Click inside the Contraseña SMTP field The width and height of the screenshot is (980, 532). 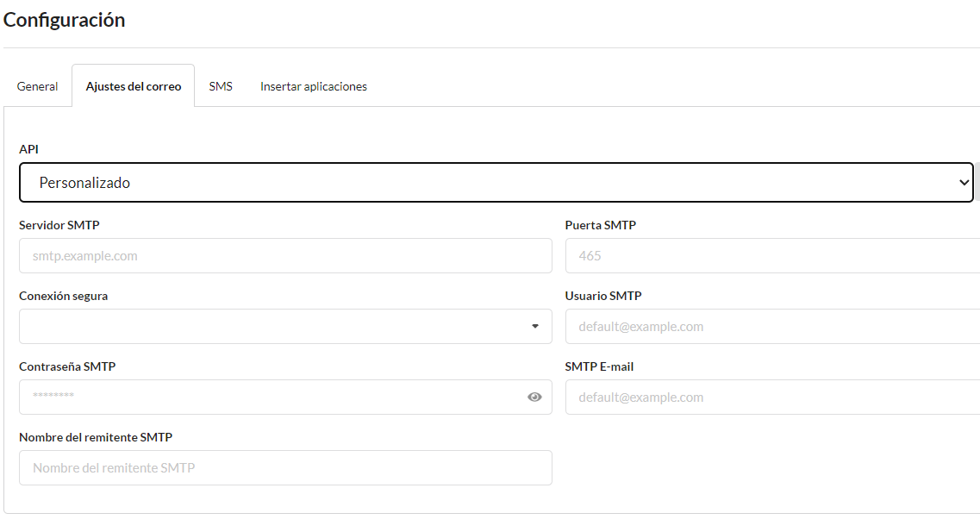click(259, 397)
